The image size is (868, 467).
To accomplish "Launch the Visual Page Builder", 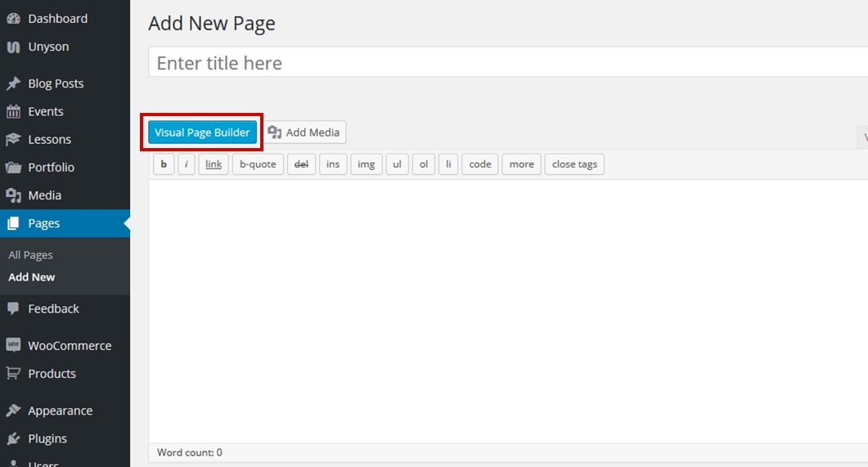I will tap(202, 132).
